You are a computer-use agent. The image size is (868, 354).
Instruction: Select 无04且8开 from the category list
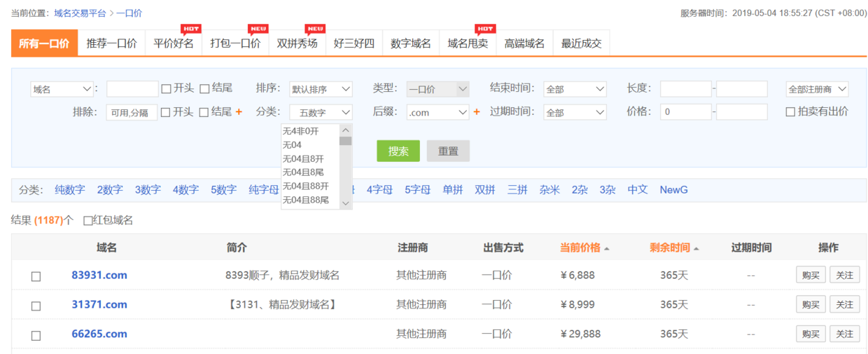pos(302,158)
